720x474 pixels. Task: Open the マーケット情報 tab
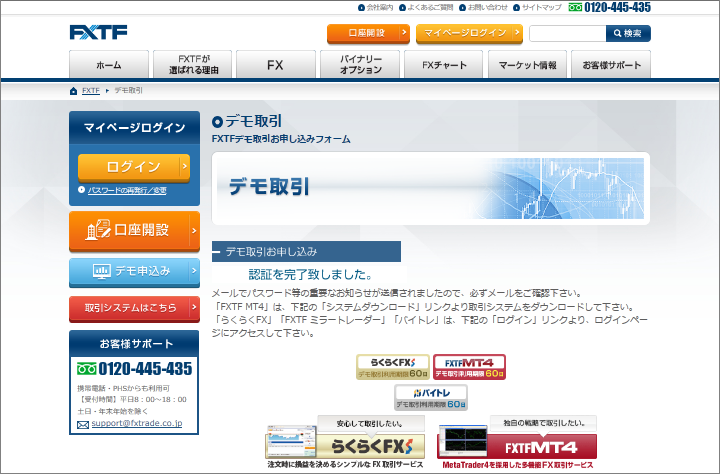tap(527, 64)
